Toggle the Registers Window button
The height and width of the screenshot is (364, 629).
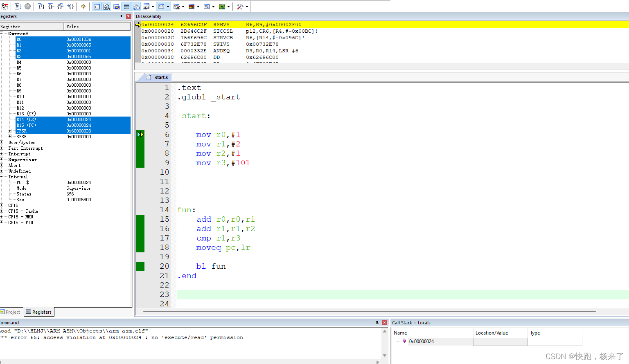click(x=126, y=7)
